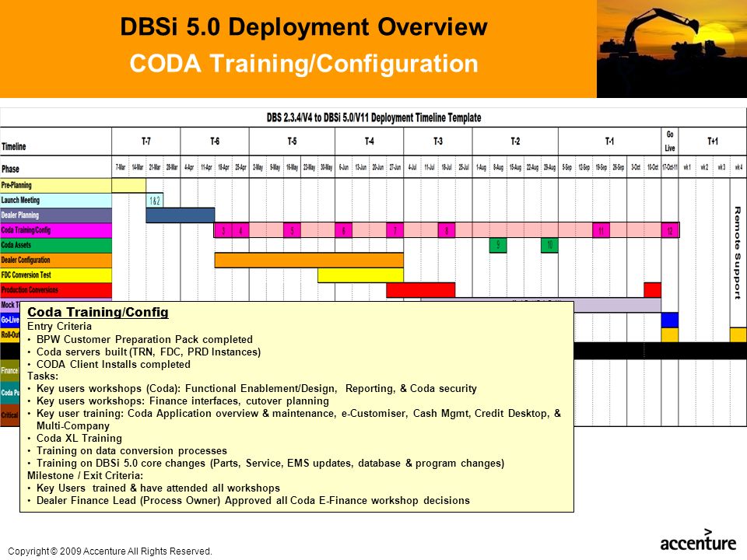Select milestone marker 3 in Coda Training row
The width and height of the screenshot is (747, 560).
coord(223,230)
